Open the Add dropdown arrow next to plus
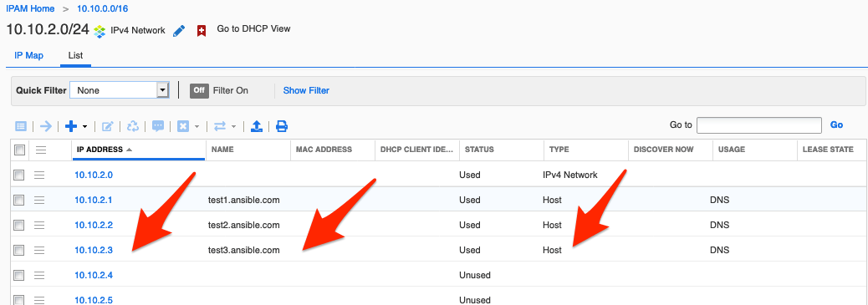 click(x=84, y=127)
